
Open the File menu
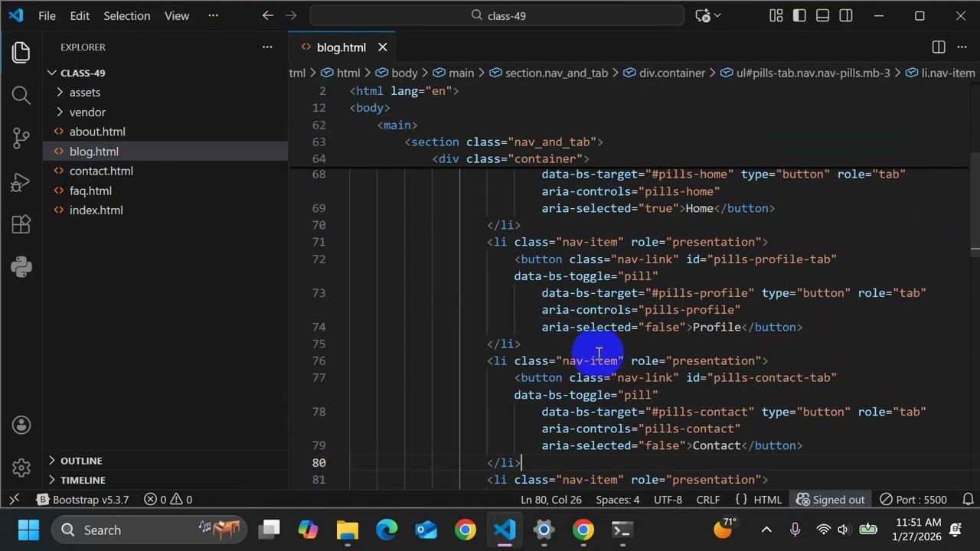pyautogui.click(x=47, y=15)
